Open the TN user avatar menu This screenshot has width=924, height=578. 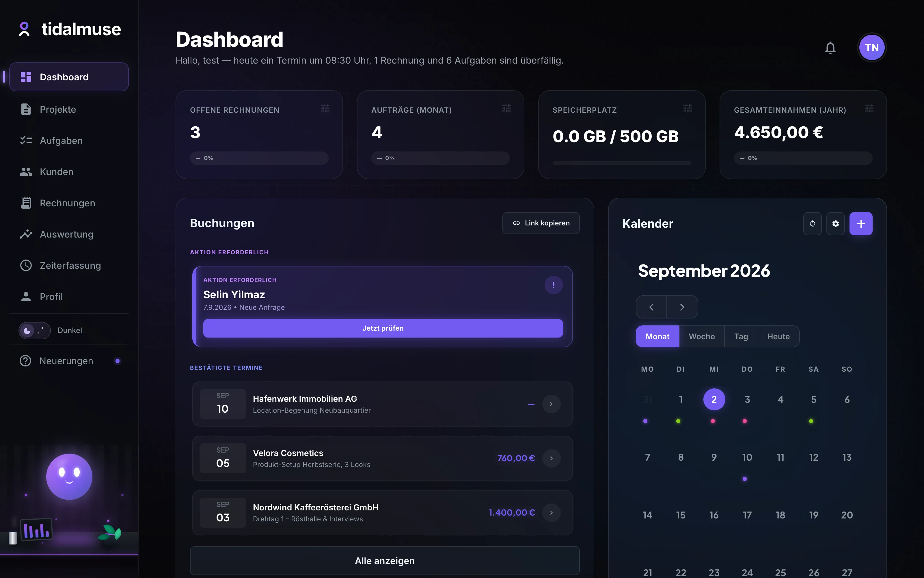point(872,48)
